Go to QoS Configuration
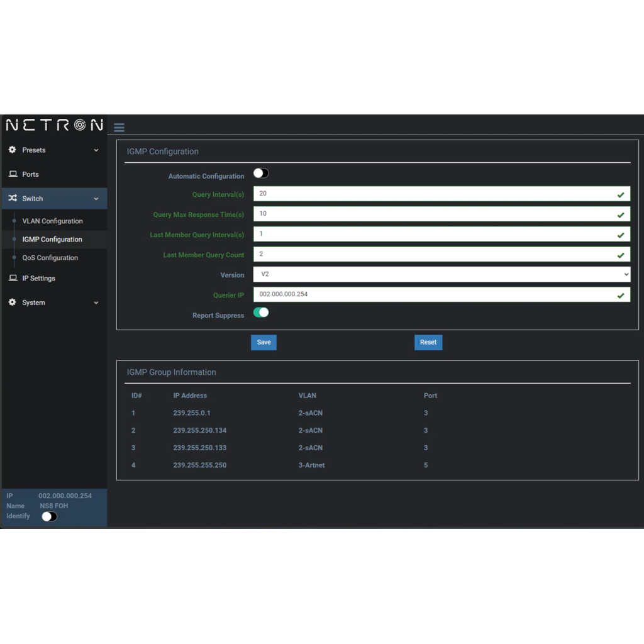 click(50, 258)
